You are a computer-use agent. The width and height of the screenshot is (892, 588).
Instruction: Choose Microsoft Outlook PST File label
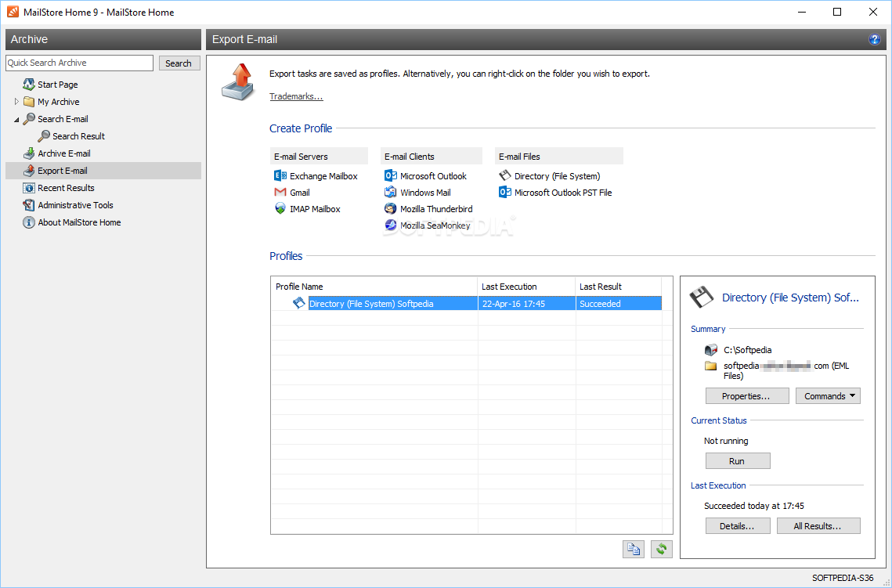562,193
